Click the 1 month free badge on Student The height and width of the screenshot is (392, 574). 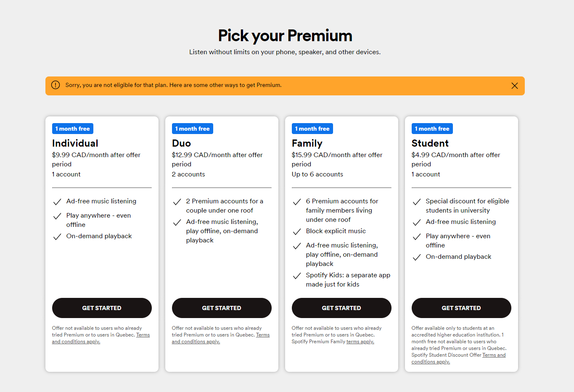tap(432, 129)
